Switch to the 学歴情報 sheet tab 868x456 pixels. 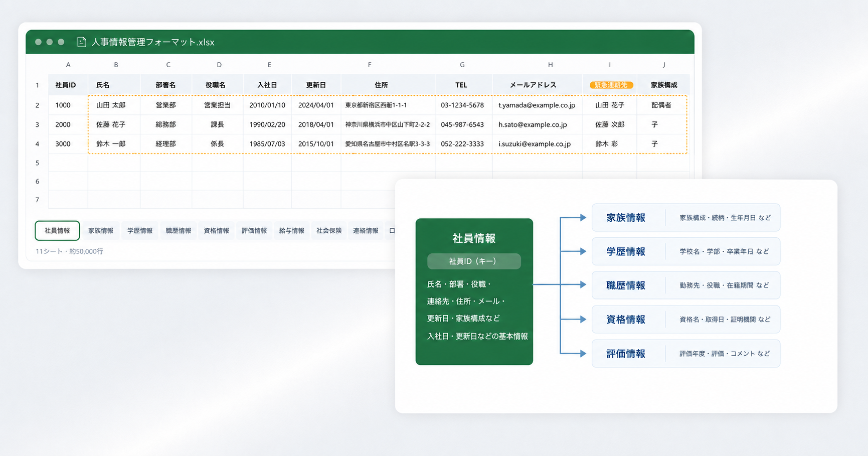140,231
